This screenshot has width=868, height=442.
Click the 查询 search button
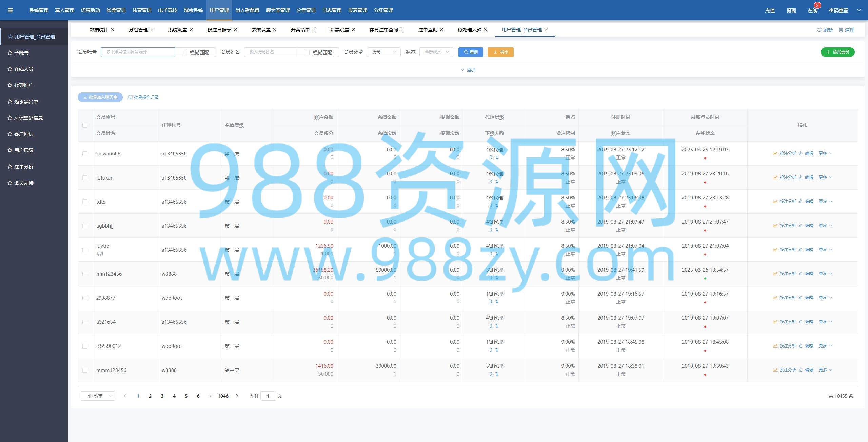click(x=470, y=52)
